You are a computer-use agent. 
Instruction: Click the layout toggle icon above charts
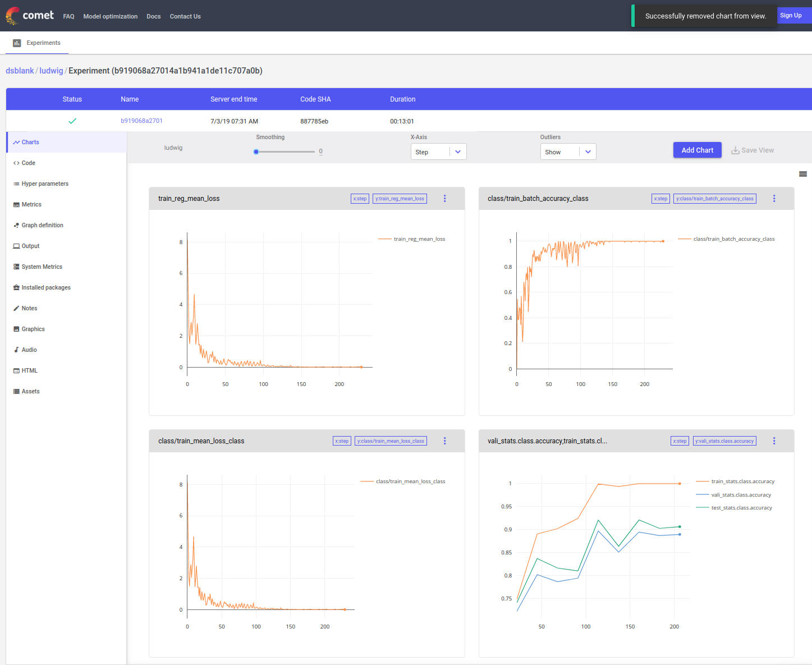tap(802, 174)
